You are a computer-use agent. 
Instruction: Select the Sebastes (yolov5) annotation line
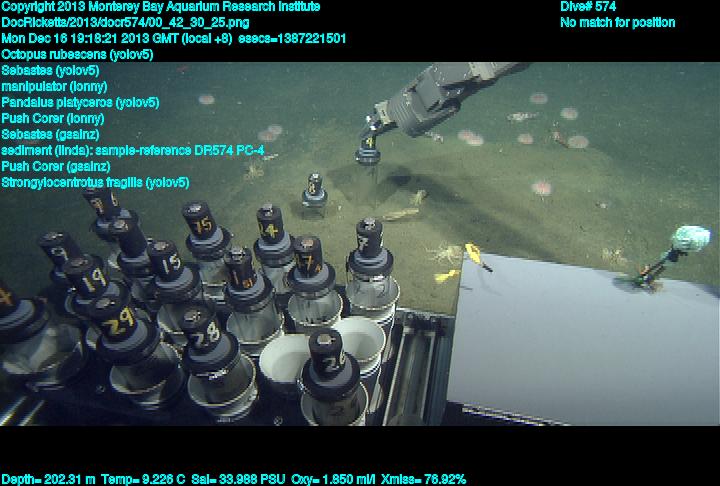pos(50,70)
